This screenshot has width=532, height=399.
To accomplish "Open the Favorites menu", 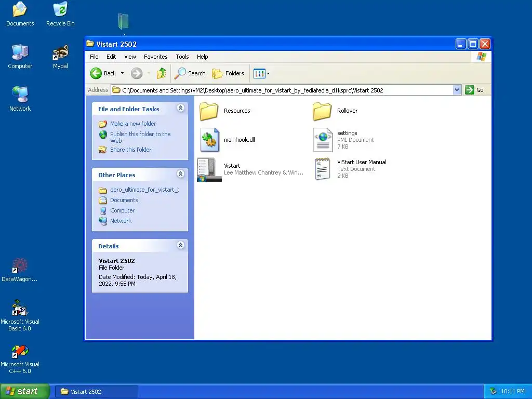I will point(156,57).
